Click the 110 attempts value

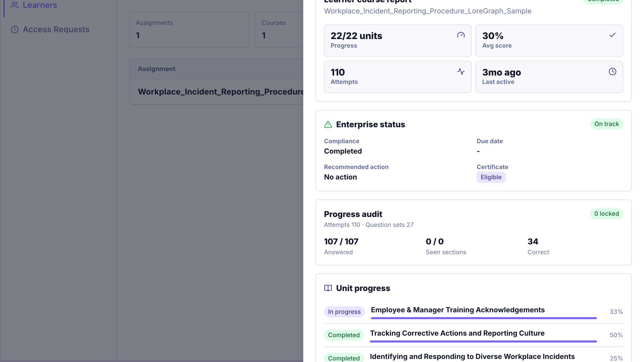pos(338,72)
